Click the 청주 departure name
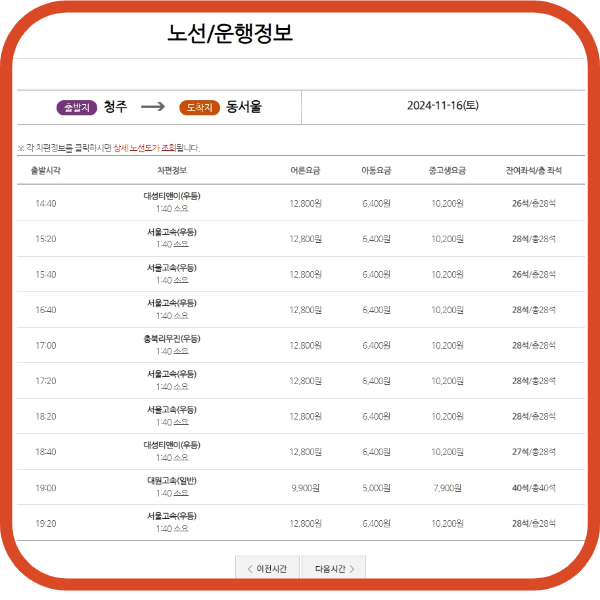 pyautogui.click(x=115, y=106)
